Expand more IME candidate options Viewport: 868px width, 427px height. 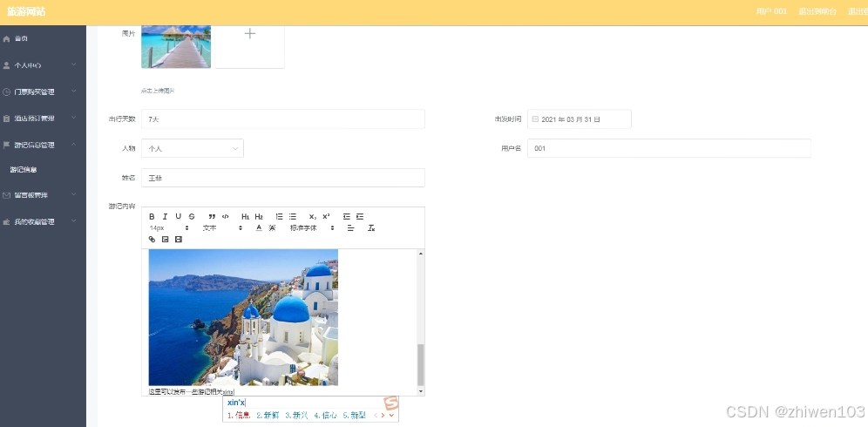(x=392, y=416)
